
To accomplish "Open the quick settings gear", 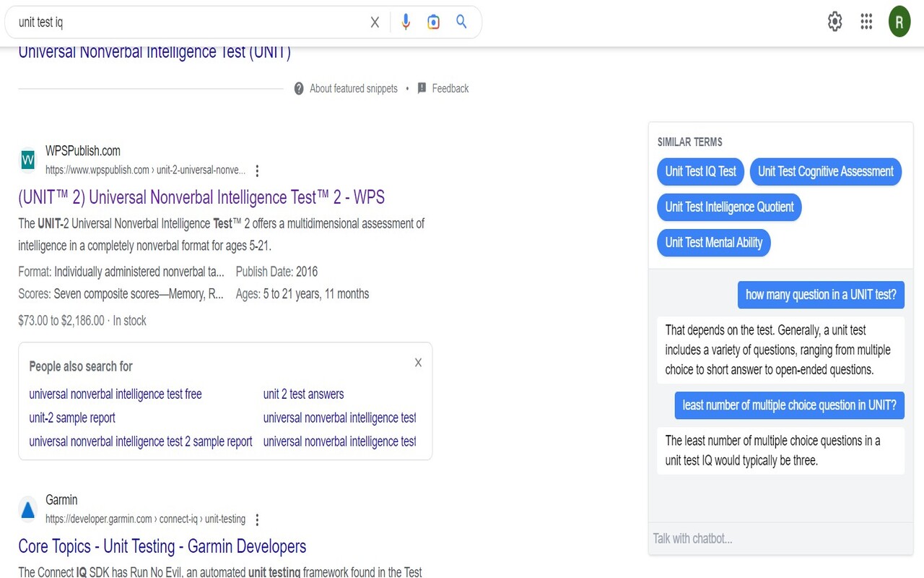I will 834,22.
